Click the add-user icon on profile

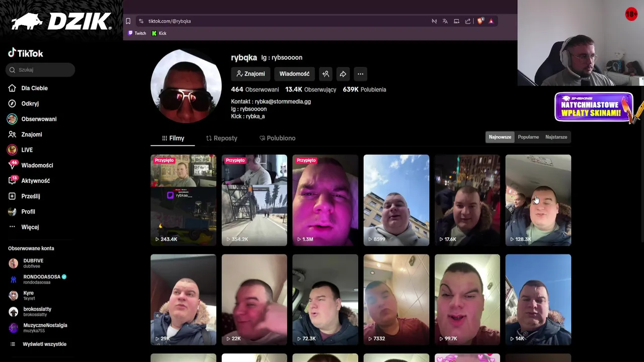(326, 74)
